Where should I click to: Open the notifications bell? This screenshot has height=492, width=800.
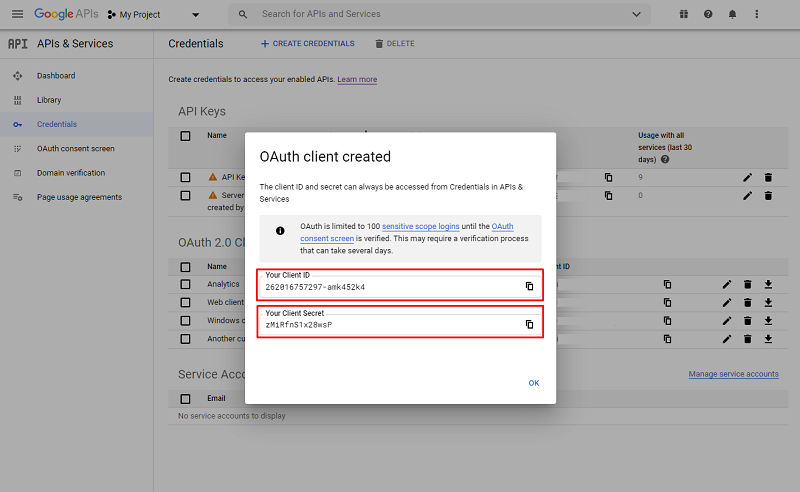click(732, 14)
